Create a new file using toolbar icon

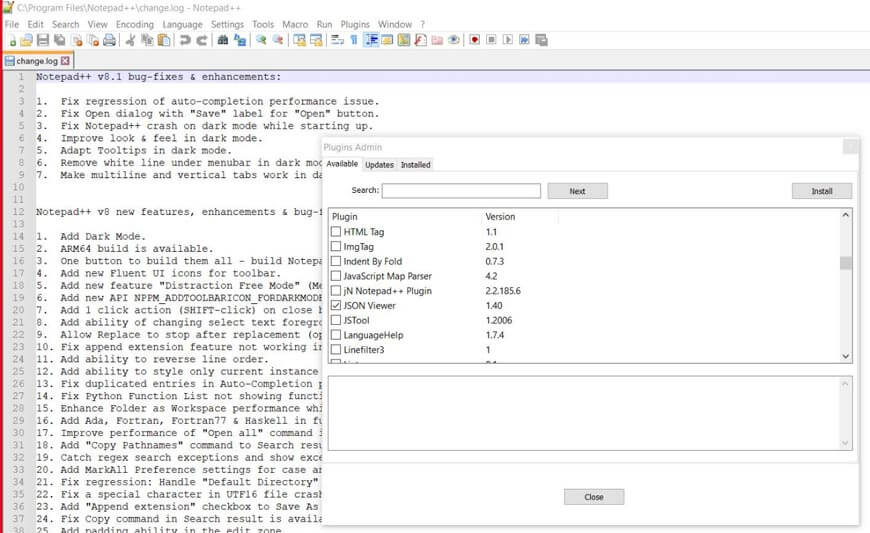tap(12, 40)
